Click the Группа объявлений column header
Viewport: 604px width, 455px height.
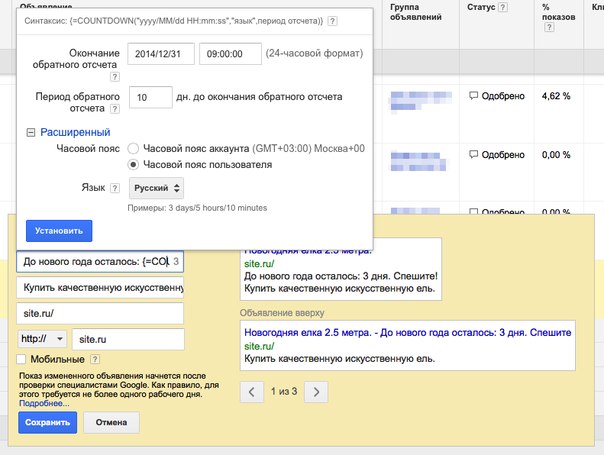click(x=416, y=12)
